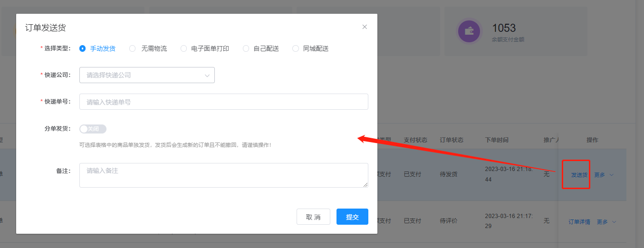Click the 发送货 link in first row
The image size is (644, 248).
(x=579, y=175)
